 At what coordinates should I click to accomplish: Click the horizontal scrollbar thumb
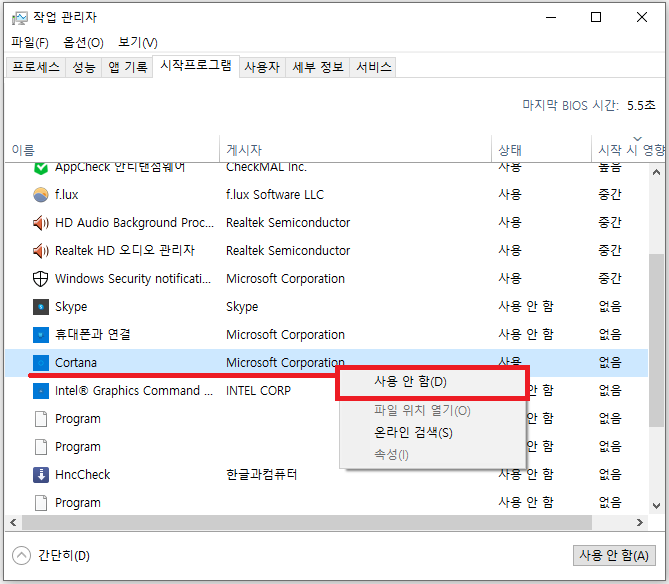[307, 523]
